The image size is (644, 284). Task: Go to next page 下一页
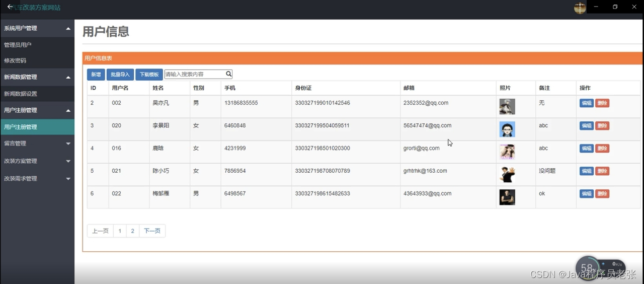[x=152, y=231]
